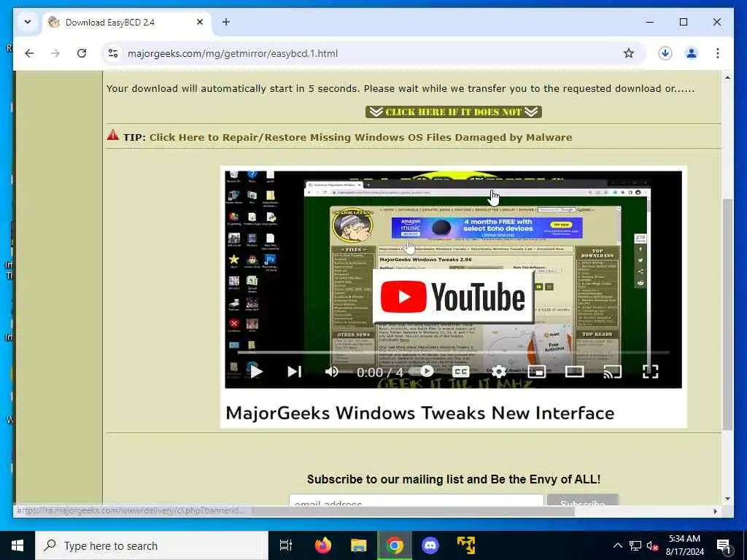The width and height of the screenshot is (747, 560).
Task: Skip to the next video
Action: [x=295, y=371]
